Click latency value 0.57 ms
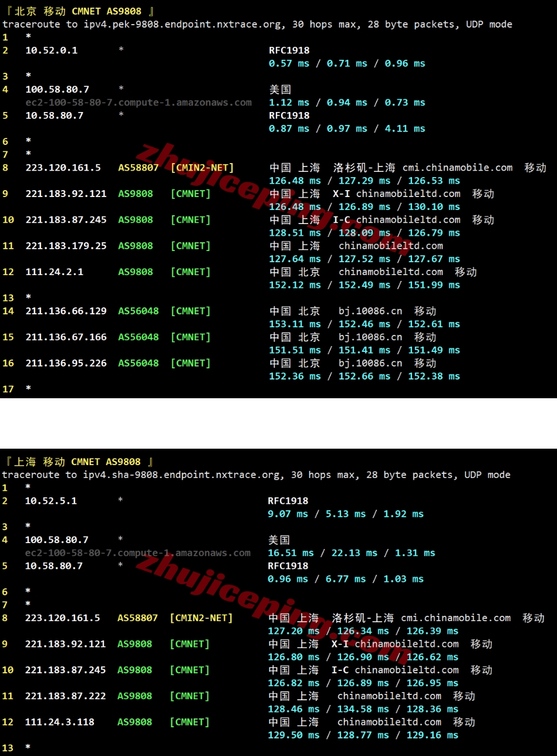This screenshot has height=756, width=557. tap(289, 63)
